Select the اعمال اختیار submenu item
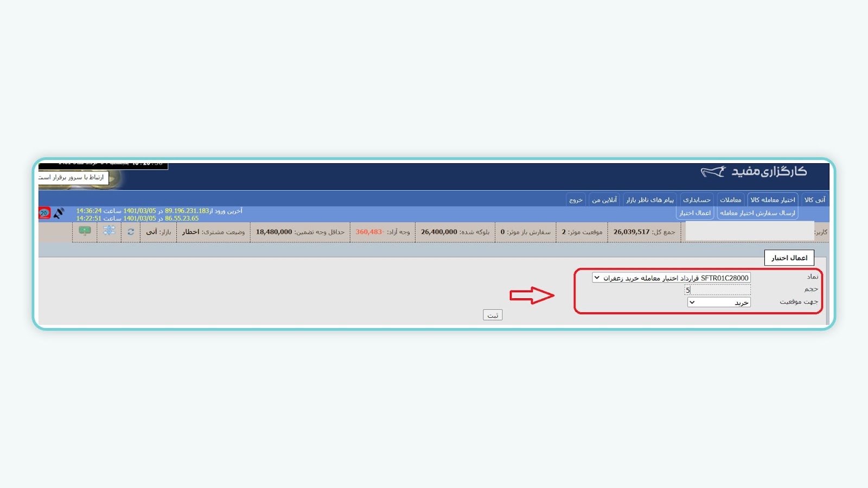Image resolution: width=868 pixels, height=488 pixels. [695, 213]
